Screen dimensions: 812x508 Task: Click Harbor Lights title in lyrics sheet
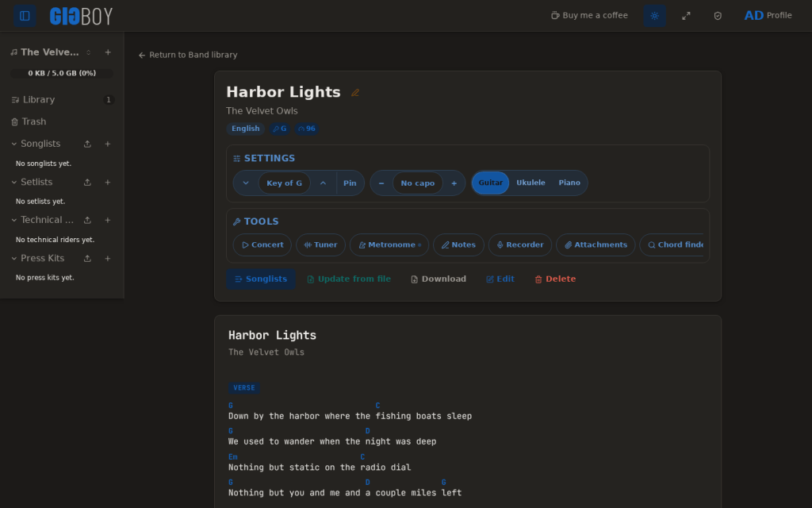point(273,336)
